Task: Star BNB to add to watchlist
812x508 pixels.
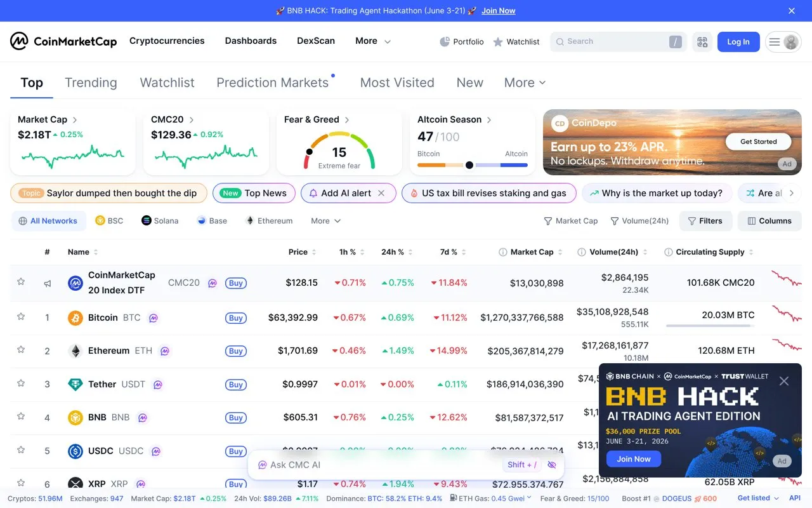Action: point(21,417)
